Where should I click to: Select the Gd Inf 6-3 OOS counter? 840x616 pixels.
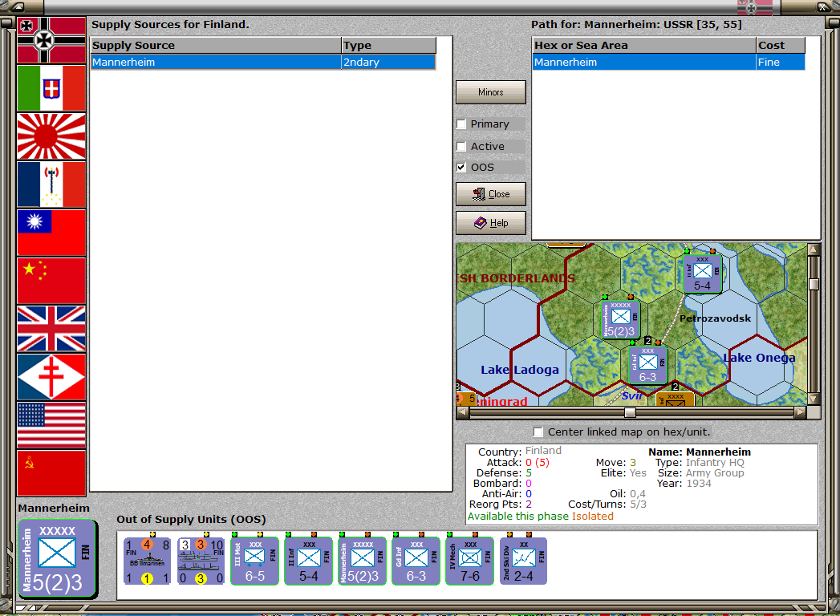pos(416,561)
